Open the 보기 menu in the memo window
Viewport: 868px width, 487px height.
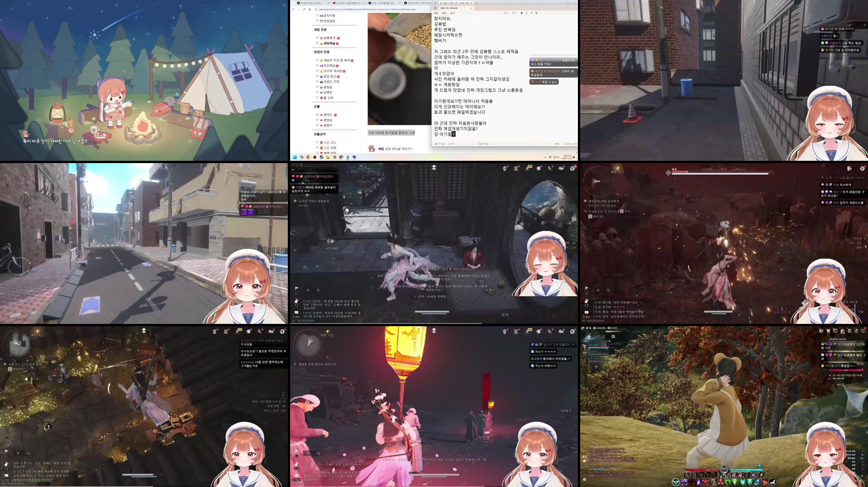pyautogui.click(x=453, y=13)
